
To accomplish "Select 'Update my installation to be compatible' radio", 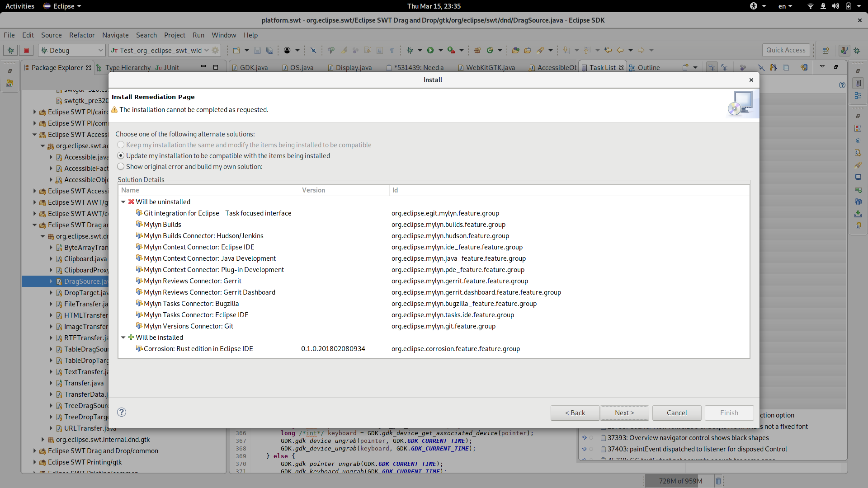I will click(224, 156).
